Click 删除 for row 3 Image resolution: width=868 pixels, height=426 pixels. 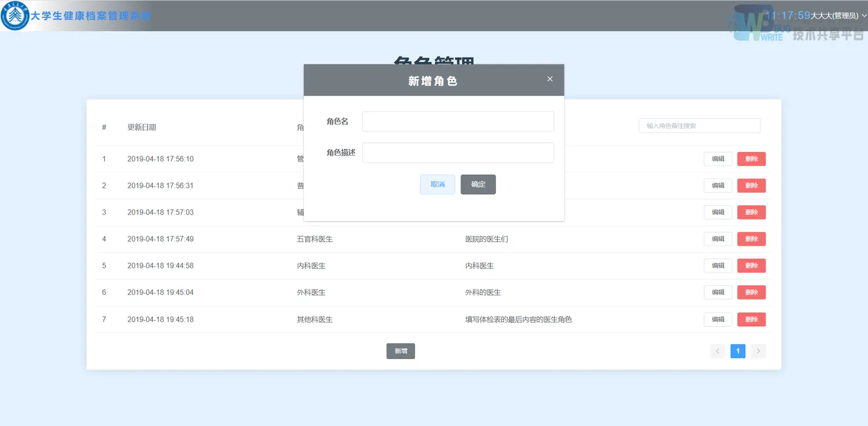pyautogui.click(x=751, y=213)
